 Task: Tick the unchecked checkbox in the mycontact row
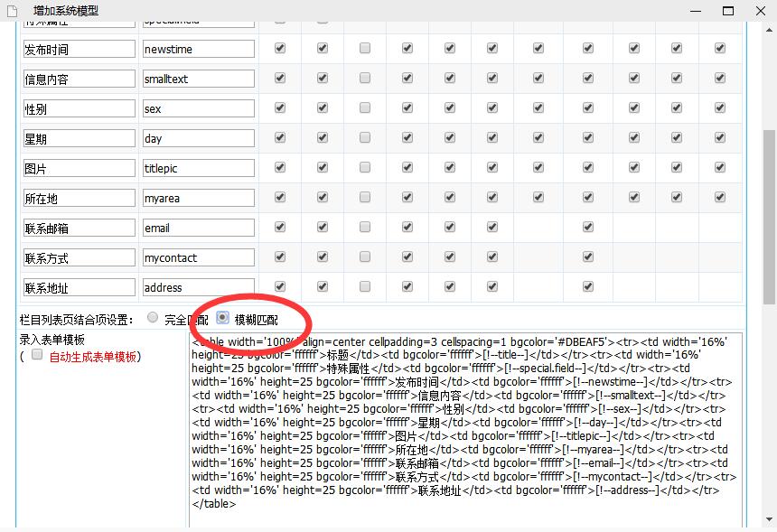(x=365, y=257)
